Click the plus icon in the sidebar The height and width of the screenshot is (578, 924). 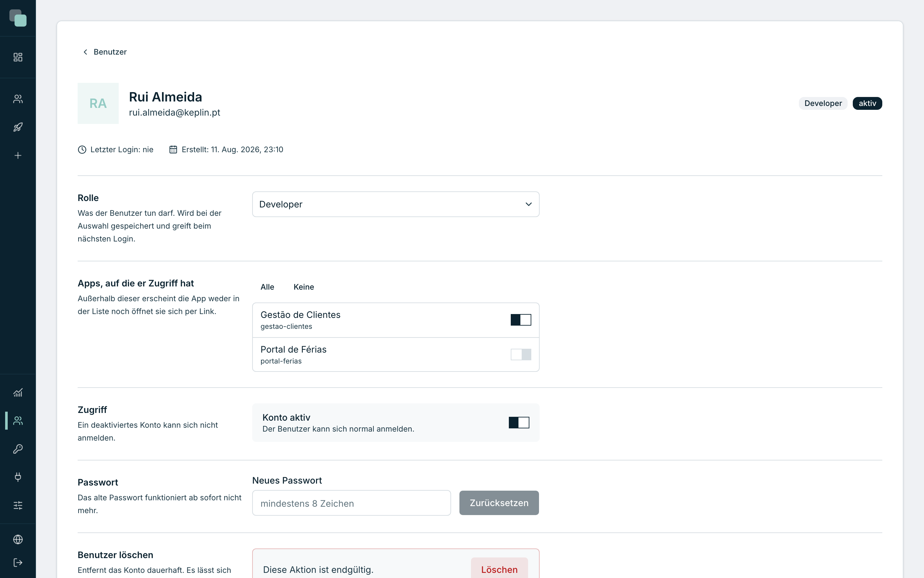pos(18,155)
